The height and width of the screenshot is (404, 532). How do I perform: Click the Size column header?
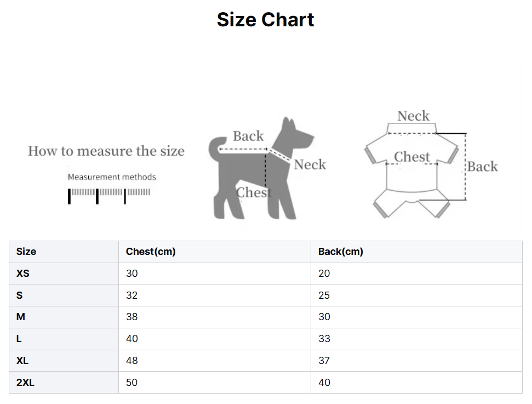point(26,252)
